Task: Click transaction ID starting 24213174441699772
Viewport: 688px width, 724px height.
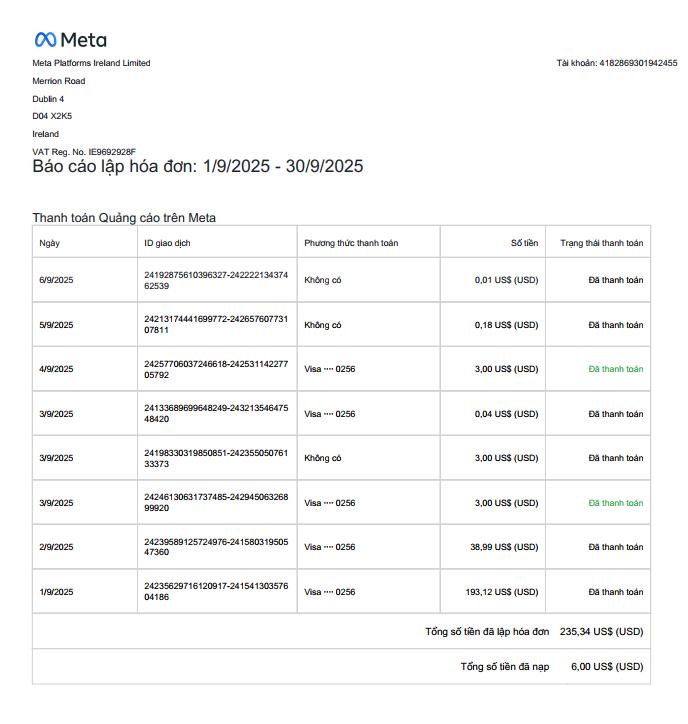Action: tap(216, 325)
